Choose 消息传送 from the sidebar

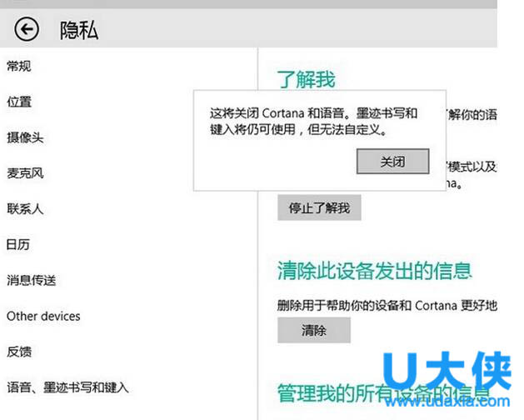tap(31, 281)
